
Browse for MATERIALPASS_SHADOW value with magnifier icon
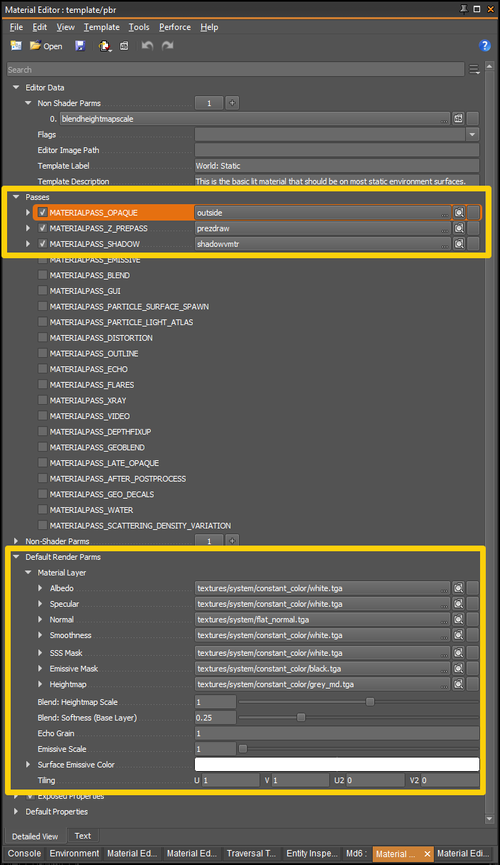click(x=459, y=244)
